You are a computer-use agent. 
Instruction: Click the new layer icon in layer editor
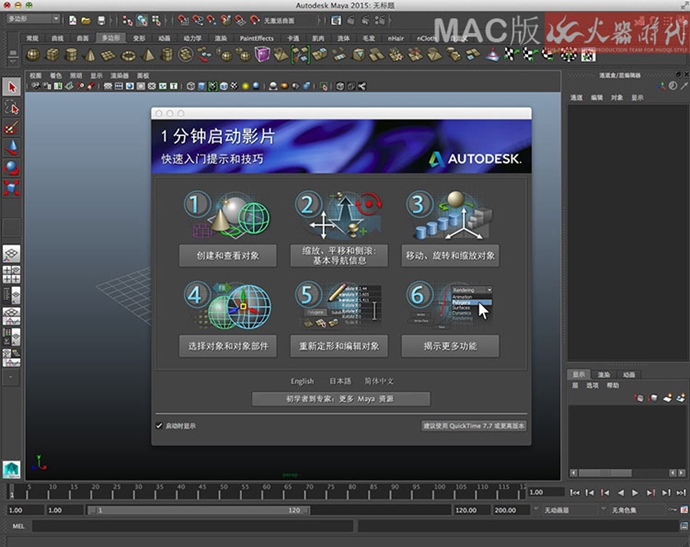665,398
